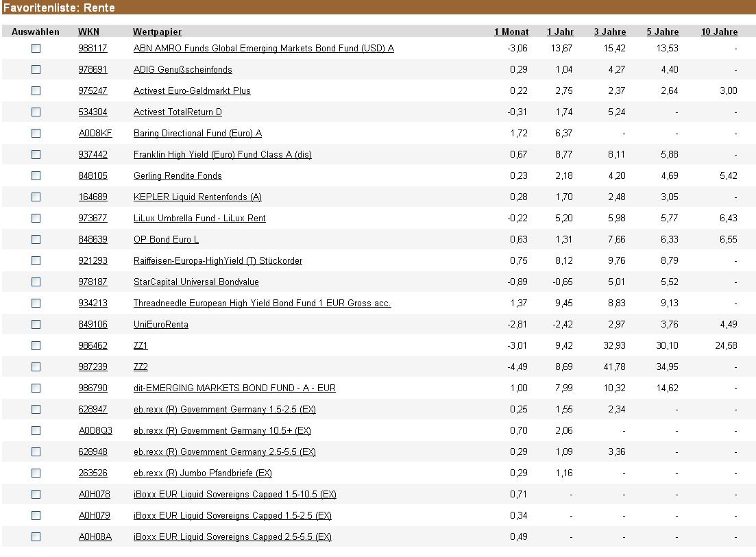Screen dimensions: 756x557
Task: Open Baring Directional Fund (Euro) A
Action: click(x=197, y=133)
